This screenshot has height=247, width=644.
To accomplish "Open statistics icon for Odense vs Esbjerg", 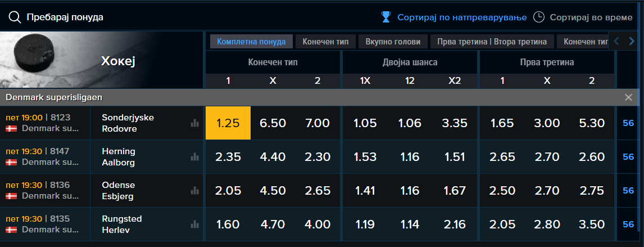I will 194,190.
